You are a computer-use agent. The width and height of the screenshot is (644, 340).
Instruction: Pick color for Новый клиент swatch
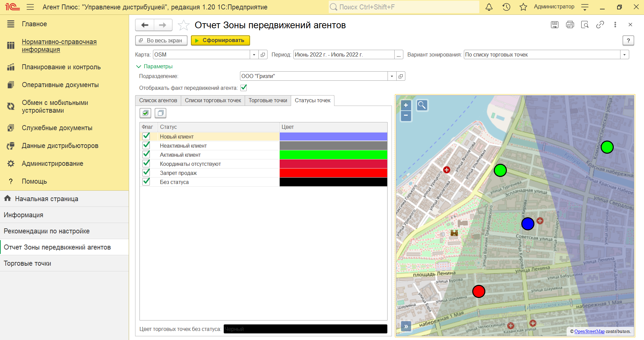point(333,136)
